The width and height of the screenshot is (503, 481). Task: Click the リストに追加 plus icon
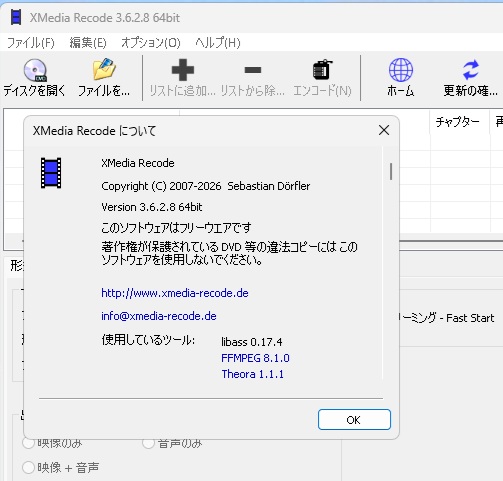(x=183, y=70)
